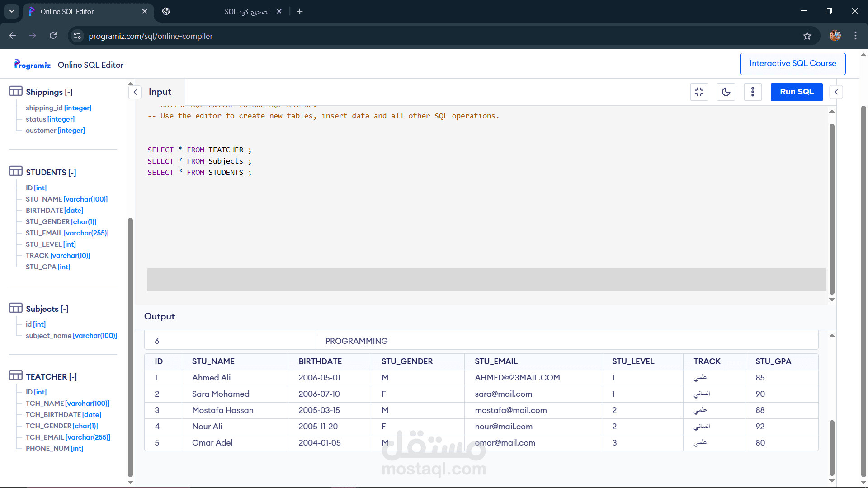The height and width of the screenshot is (488, 868).
Task: Click the Programiz logo
Action: [x=32, y=64]
